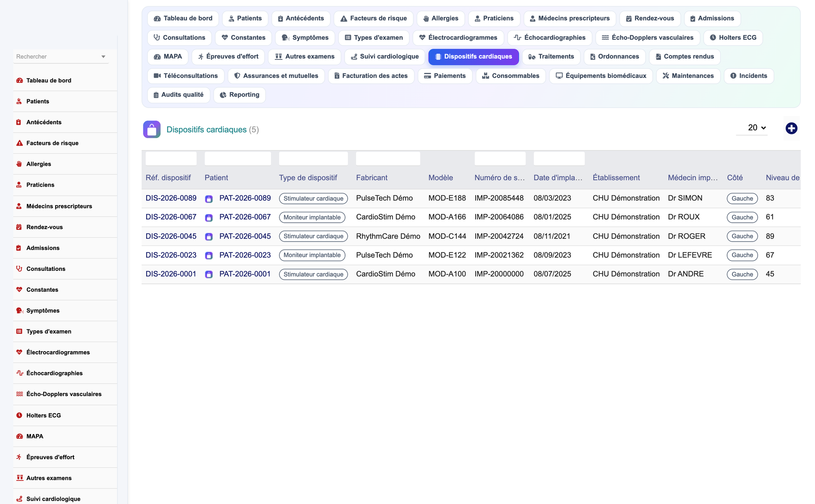
Task: Click patient icon beside PAT-2026-0067
Action: (209, 218)
